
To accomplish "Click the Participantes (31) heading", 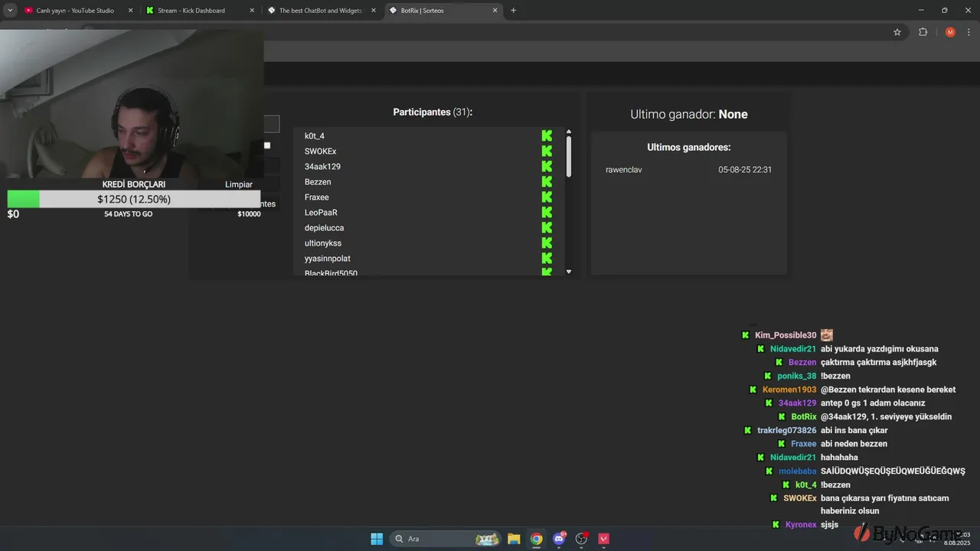I will pyautogui.click(x=433, y=112).
